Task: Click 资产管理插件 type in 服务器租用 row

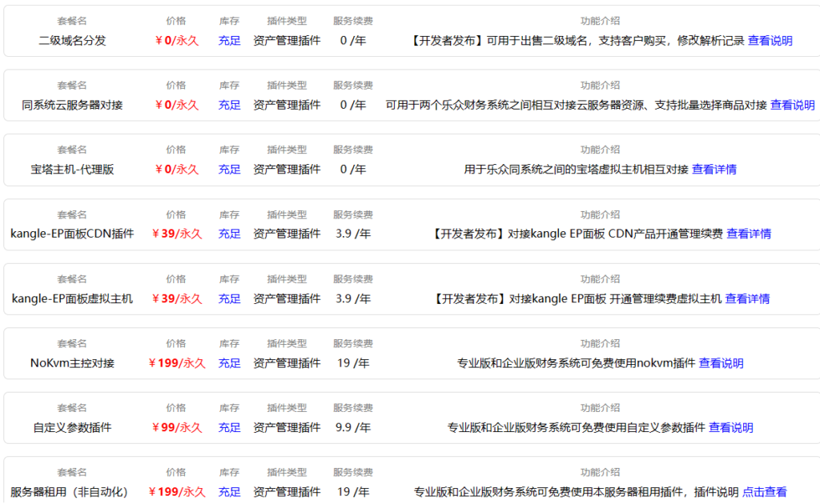Action: [x=287, y=492]
